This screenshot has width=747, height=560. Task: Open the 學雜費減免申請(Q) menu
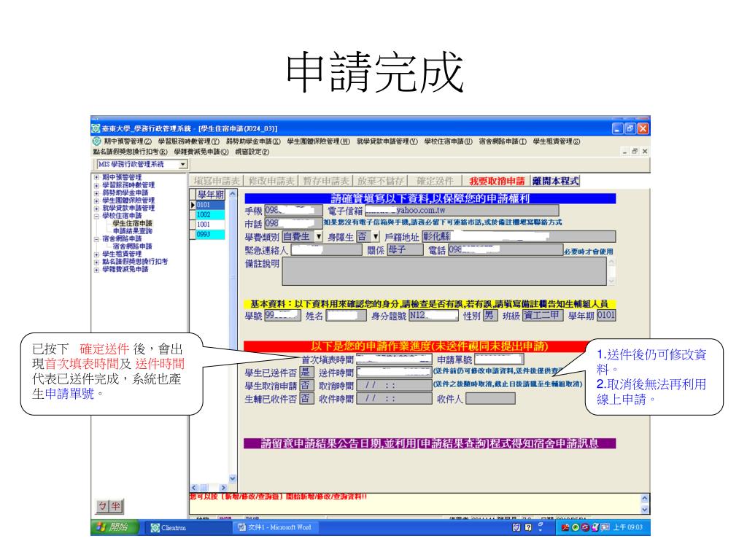201,152
